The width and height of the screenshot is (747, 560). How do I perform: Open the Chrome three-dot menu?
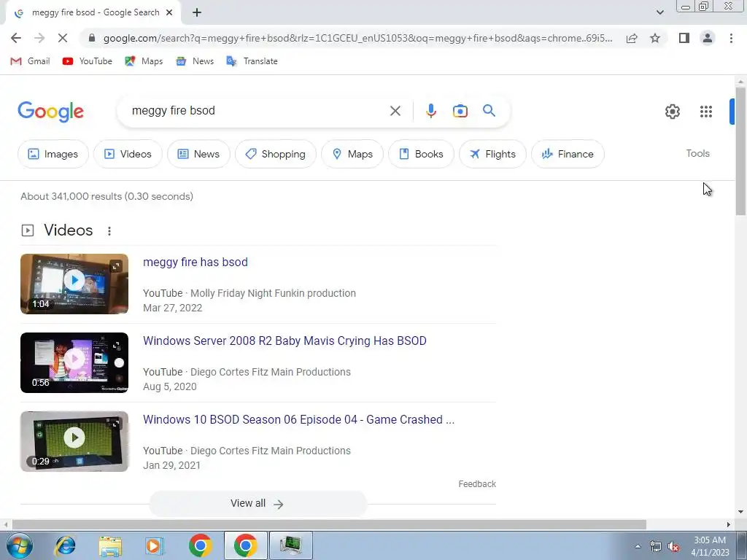pos(731,38)
